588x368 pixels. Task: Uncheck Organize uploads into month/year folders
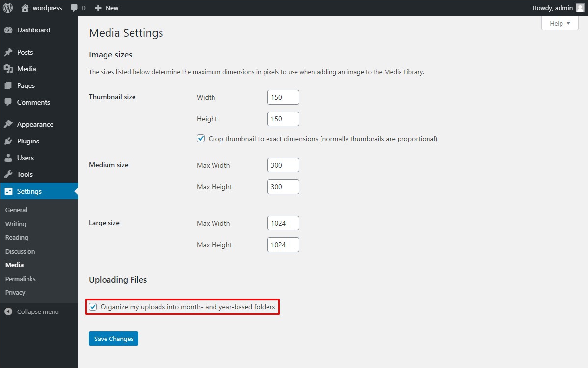tap(93, 307)
